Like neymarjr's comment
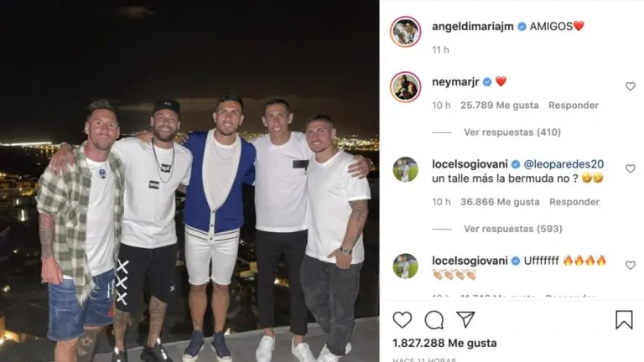This screenshot has height=362, width=644. [x=631, y=86]
